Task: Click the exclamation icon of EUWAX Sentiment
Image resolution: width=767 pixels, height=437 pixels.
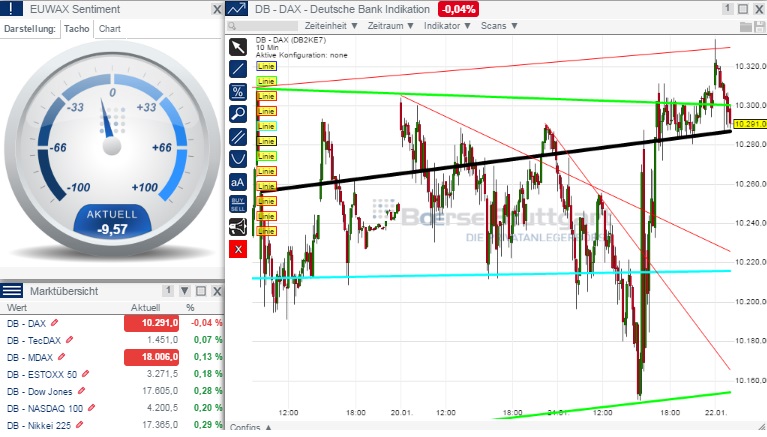Action: 11,8
